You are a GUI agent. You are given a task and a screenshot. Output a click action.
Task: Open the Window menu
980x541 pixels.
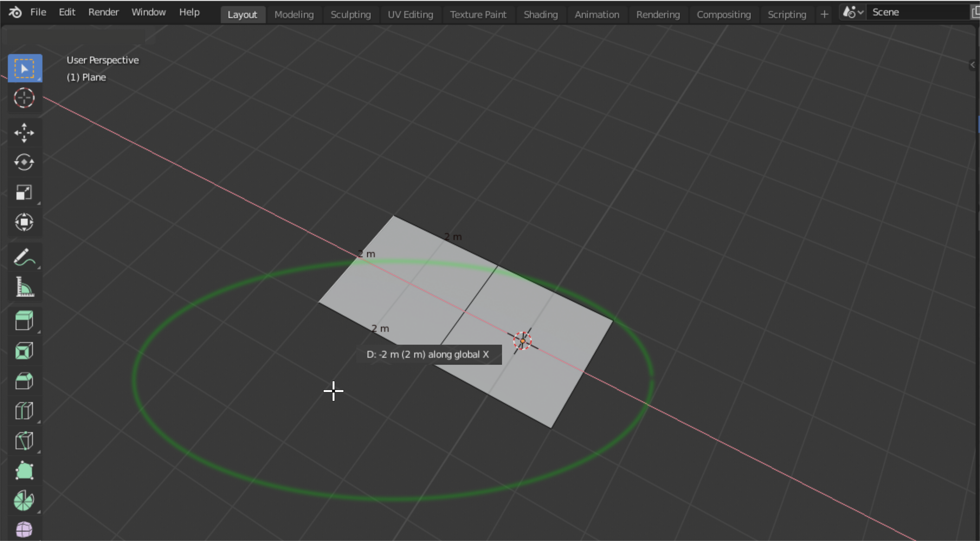(148, 12)
